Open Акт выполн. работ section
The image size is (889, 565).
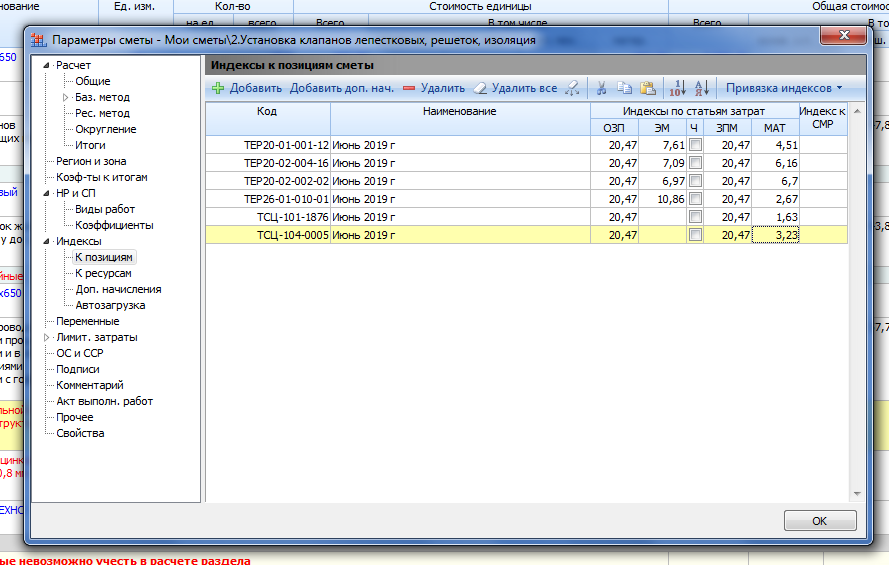click(x=104, y=401)
